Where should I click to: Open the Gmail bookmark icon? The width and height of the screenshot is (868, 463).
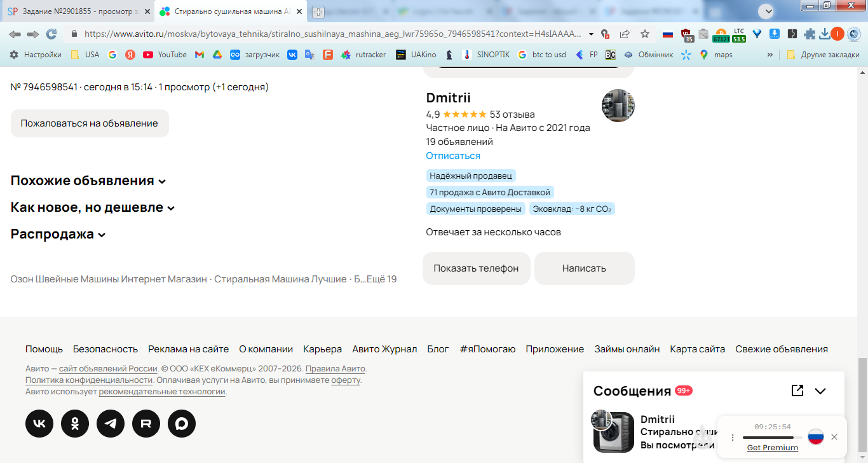pyautogui.click(x=199, y=55)
